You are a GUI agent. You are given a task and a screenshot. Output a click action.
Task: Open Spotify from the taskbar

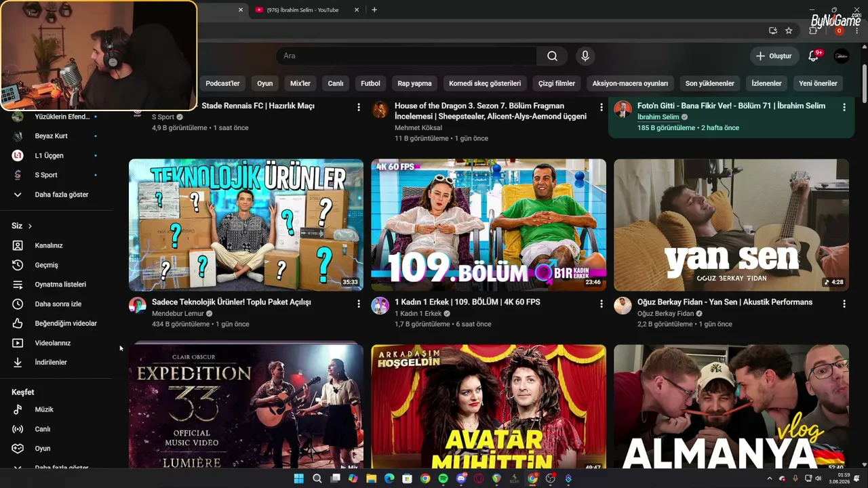[443, 479]
